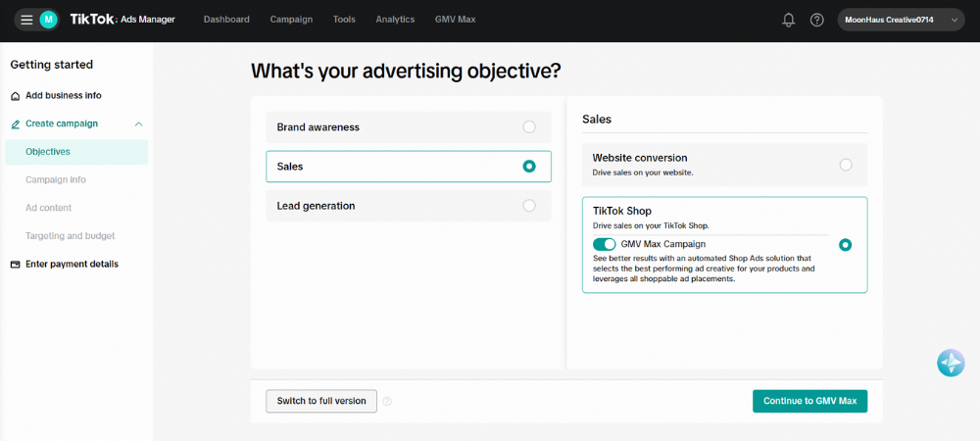Open the Campaign menu in top bar
This screenshot has width=980, height=441.
291,20
